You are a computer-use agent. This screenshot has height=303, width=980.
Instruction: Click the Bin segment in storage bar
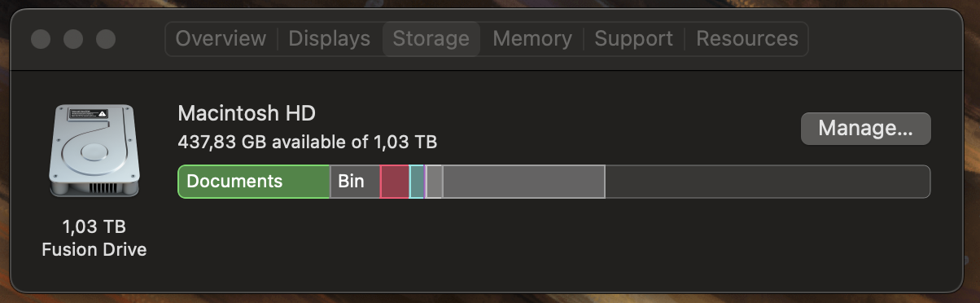pyautogui.click(x=355, y=181)
